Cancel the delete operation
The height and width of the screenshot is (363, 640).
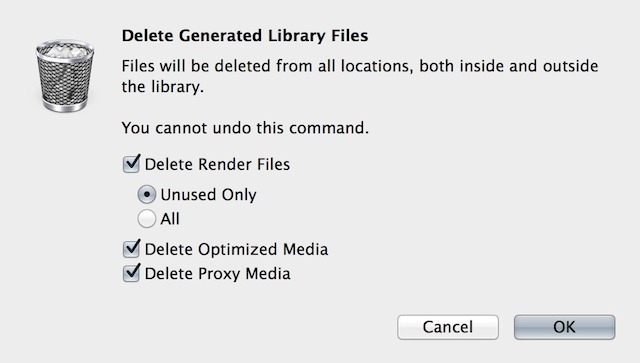[448, 327]
